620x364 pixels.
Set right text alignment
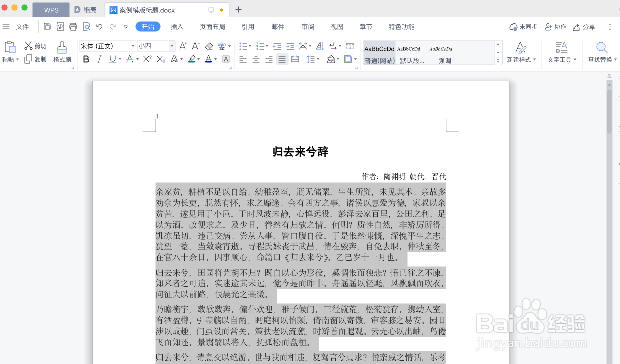tap(269, 59)
